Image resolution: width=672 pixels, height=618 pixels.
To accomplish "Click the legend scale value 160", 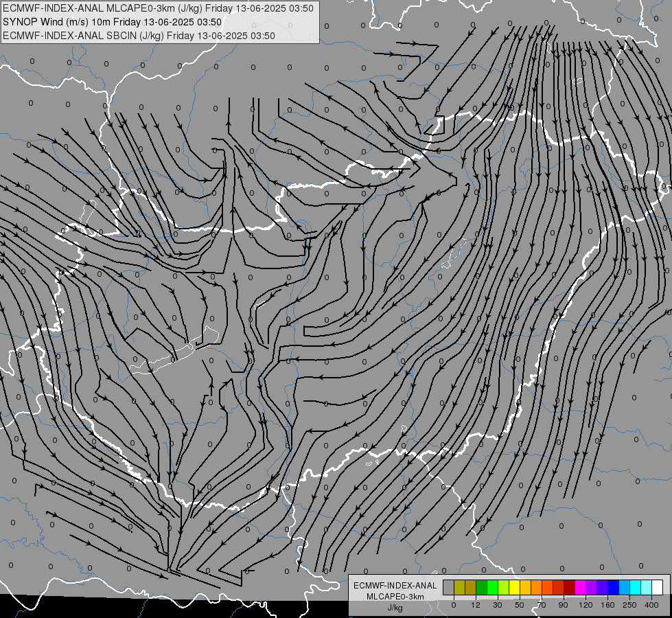I will point(607,605).
